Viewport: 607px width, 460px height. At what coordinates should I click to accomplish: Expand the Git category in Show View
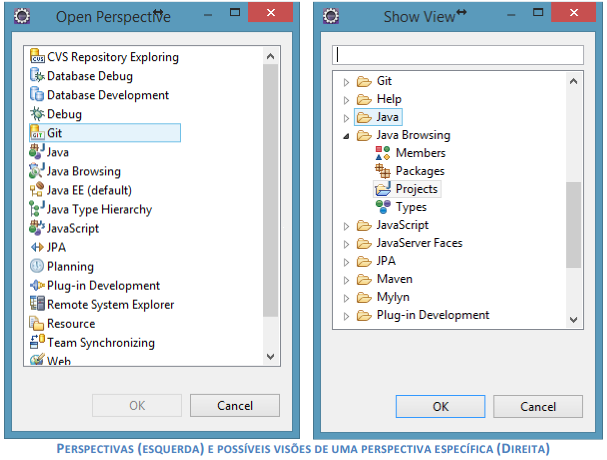[346, 82]
